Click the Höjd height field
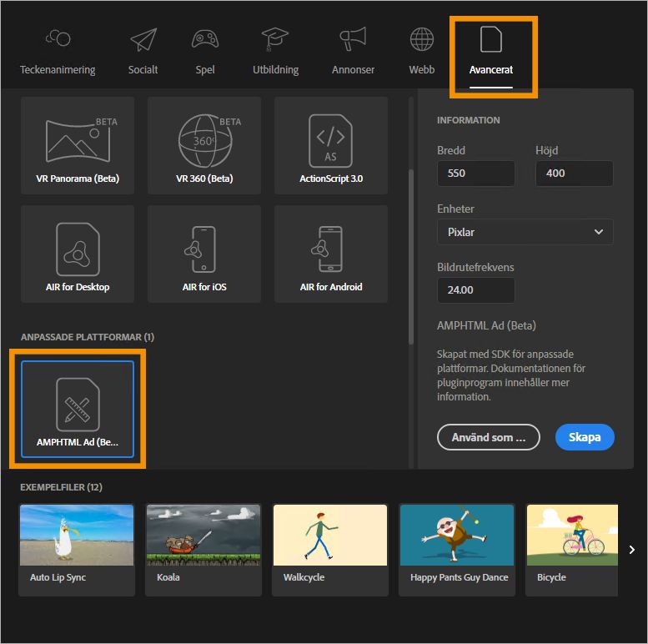This screenshot has height=644, width=648. click(574, 174)
